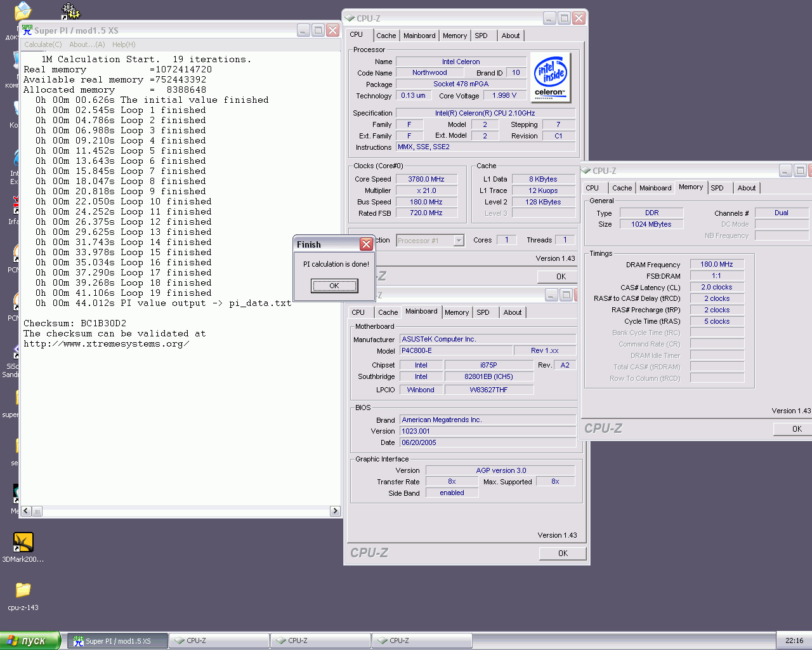
Task: Open the Help(H) menu in Super PI
Action: coord(124,44)
